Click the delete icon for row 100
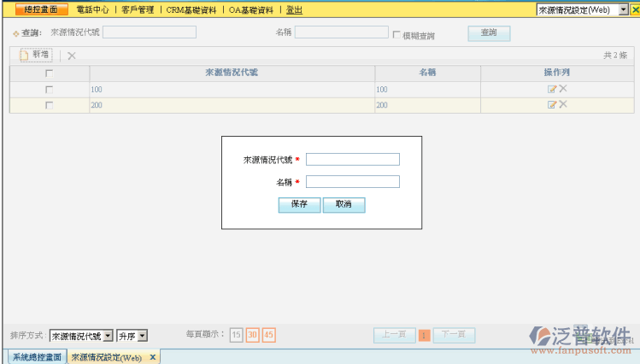 563,89
